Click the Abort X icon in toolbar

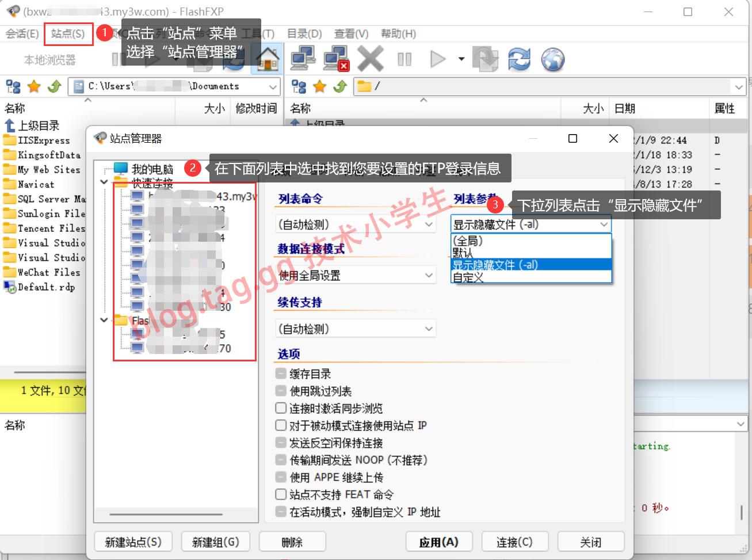[x=370, y=59]
